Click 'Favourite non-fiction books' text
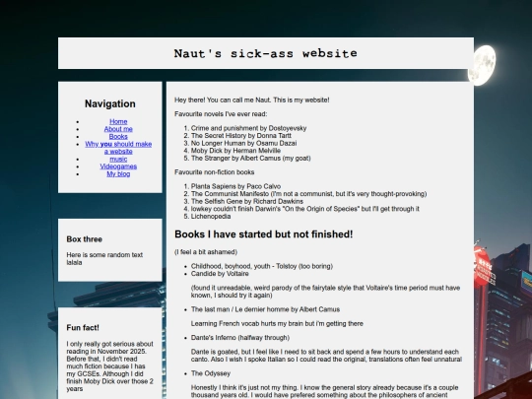 click(214, 172)
